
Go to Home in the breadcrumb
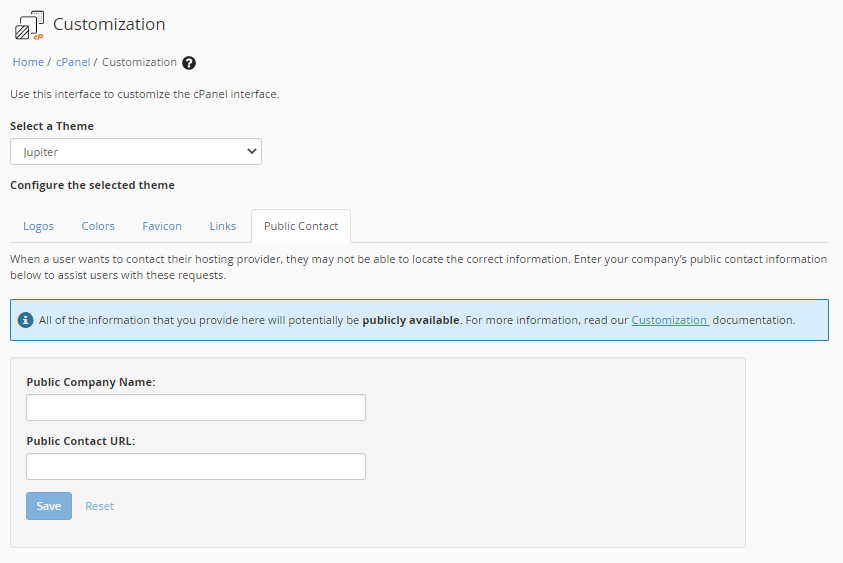28,62
